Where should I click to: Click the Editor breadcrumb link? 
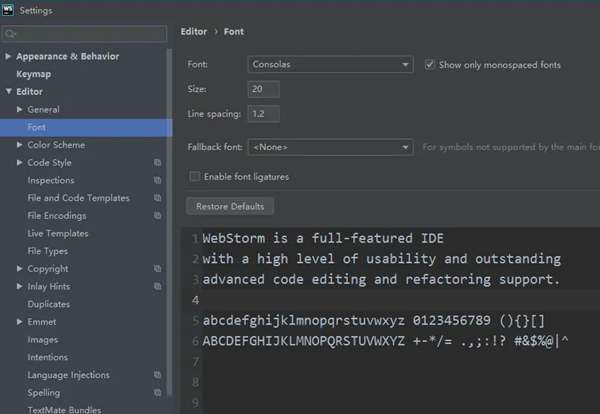(x=193, y=32)
